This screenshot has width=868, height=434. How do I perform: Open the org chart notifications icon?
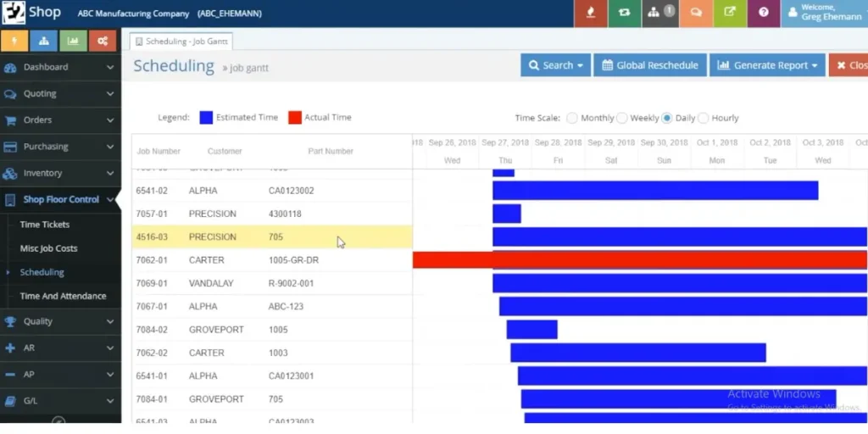[659, 14]
